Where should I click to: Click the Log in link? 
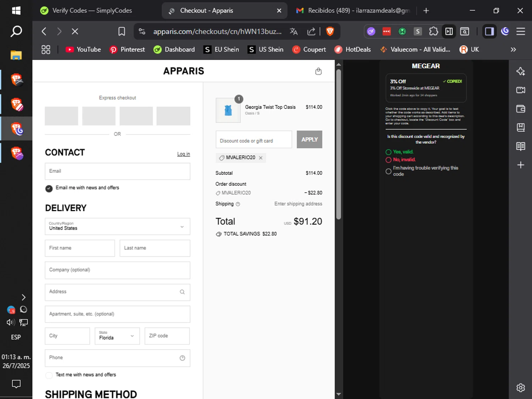[183, 154]
